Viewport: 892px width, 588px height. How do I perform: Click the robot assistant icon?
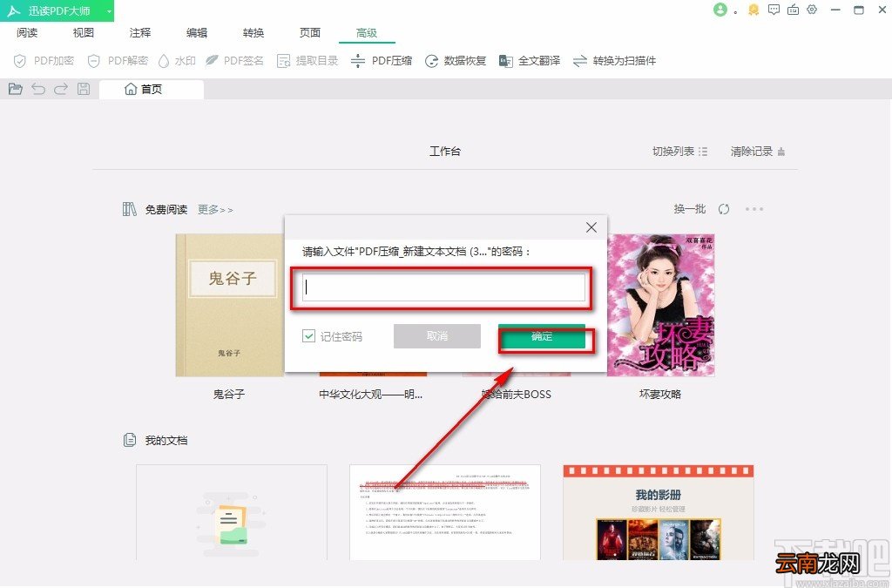tap(793, 10)
